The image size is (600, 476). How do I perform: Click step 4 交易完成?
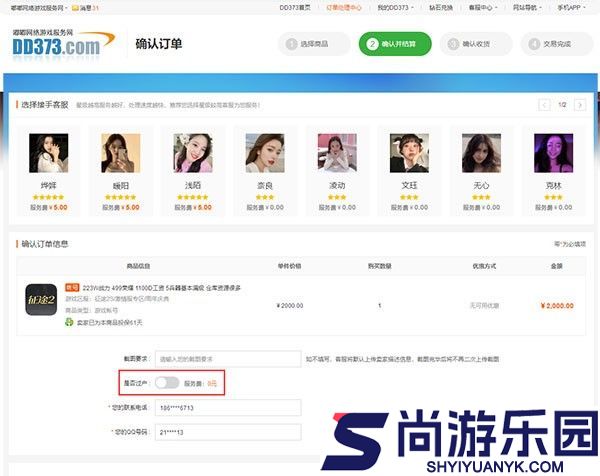(557, 44)
